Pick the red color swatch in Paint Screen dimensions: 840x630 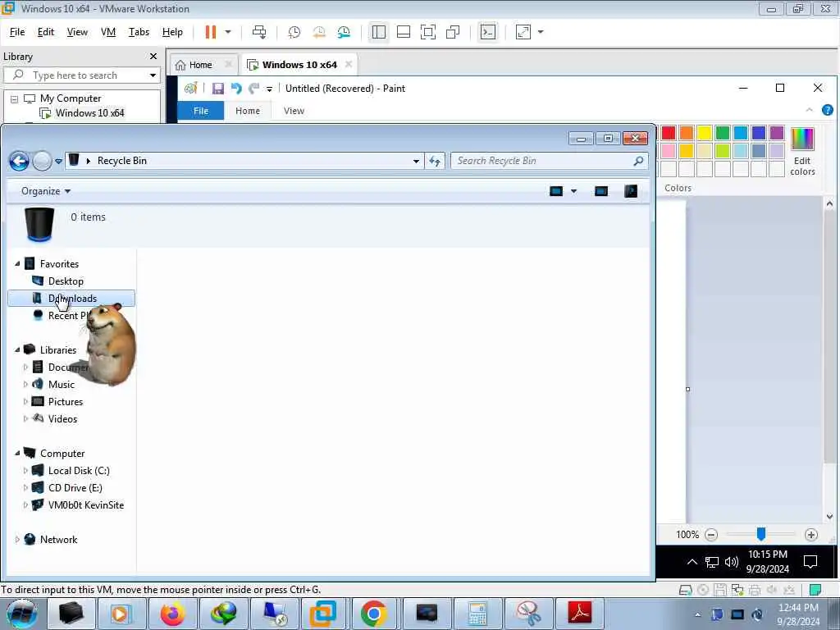668,132
